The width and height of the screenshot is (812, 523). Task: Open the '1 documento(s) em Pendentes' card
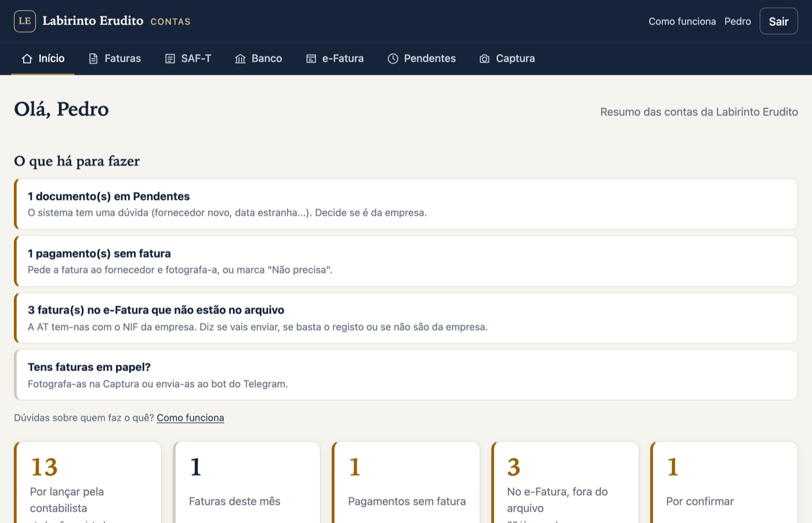[406, 204]
